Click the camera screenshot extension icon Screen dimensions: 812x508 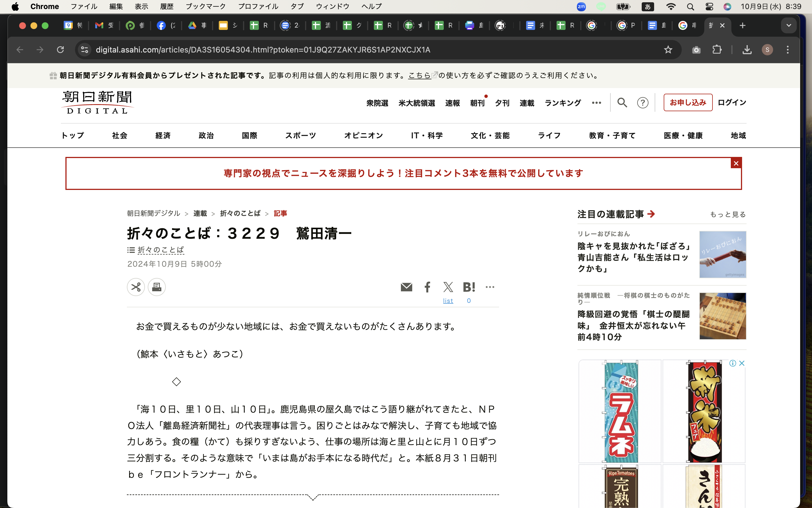pyautogui.click(x=696, y=50)
